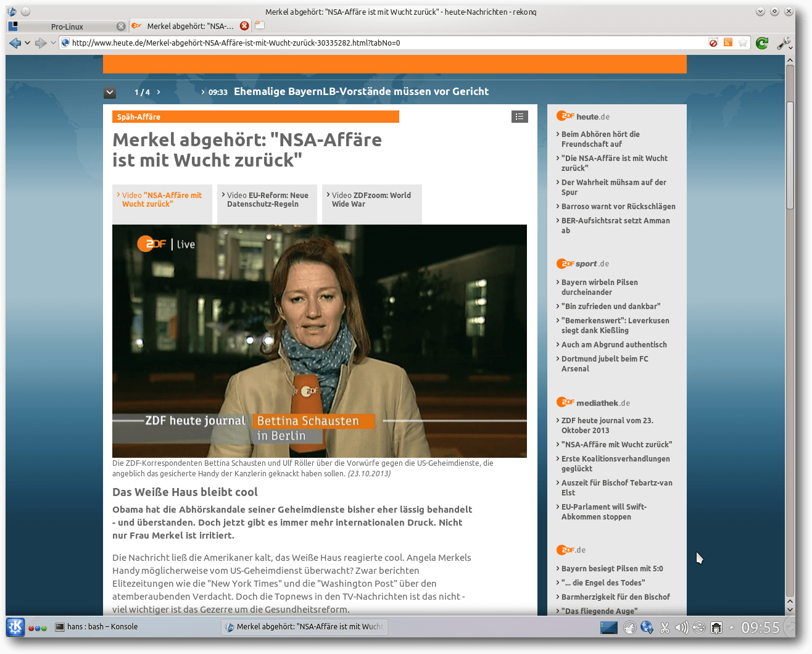The height and width of the screenshot is (654, 812).
Task: Open the volume speaker tray icon
Action: pyautogui.click(x=682, y=627)
